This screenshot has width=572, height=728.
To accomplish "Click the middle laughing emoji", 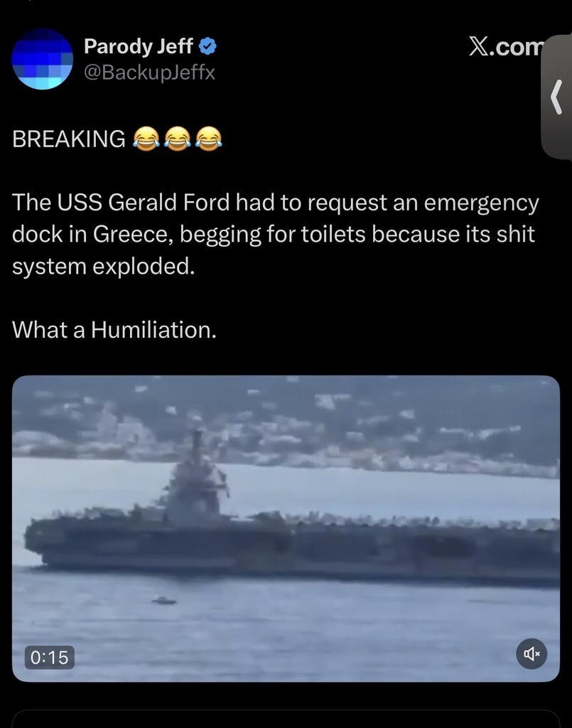I will pyautogui.click(x=178, y=139).
